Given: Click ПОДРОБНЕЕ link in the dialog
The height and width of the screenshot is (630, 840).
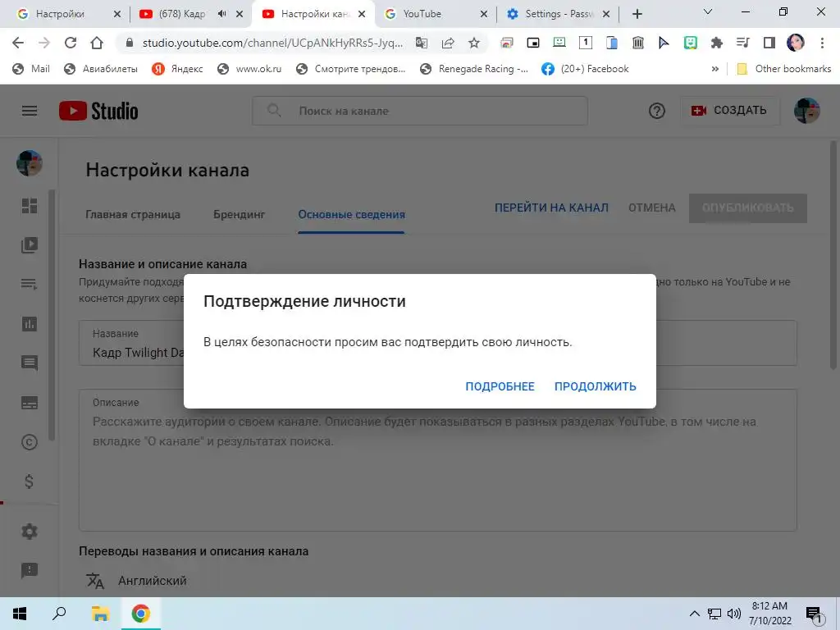Looking at the screenshot, I should point(500,386).
